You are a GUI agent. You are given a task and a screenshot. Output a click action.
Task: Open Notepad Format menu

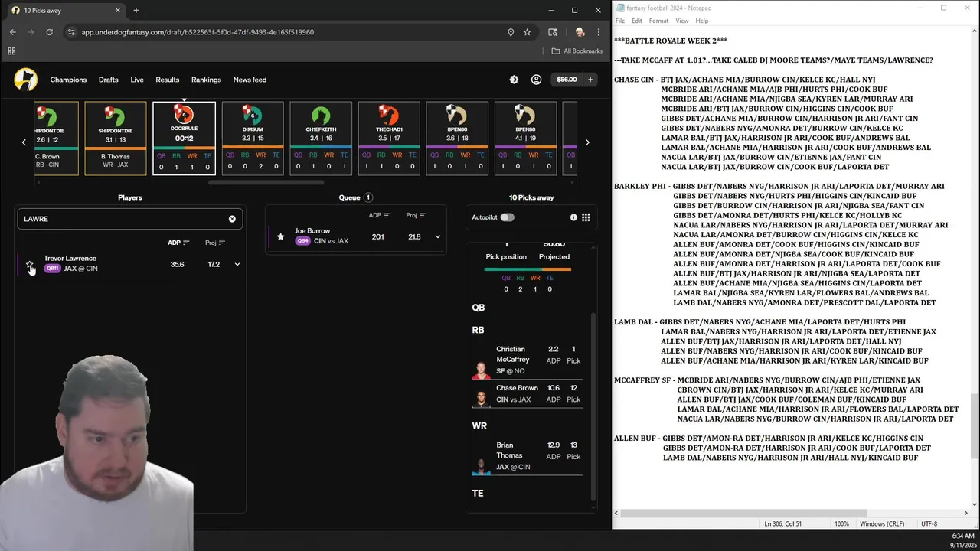[658, 21]
